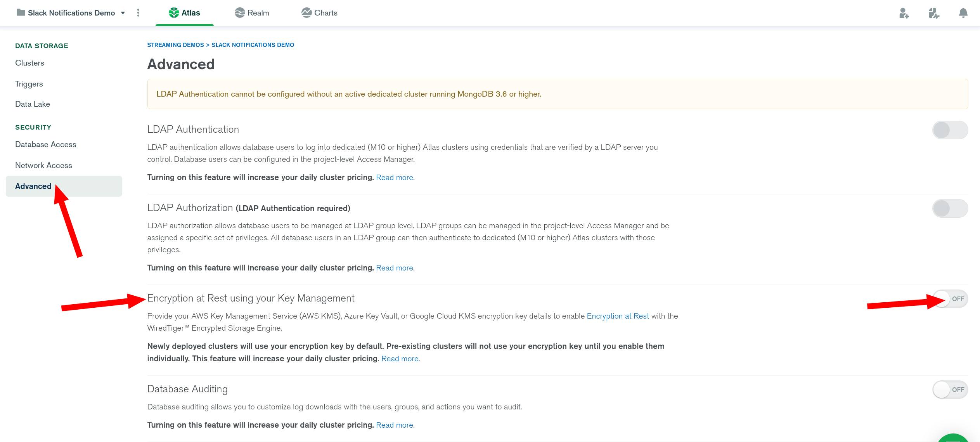Toggle the LDAP Authorization switch
The image size is (980, 442).
[x=950, y=209]
